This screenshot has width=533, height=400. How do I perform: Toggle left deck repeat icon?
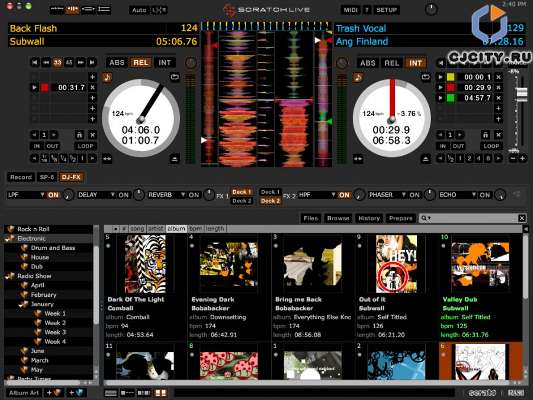175,77
